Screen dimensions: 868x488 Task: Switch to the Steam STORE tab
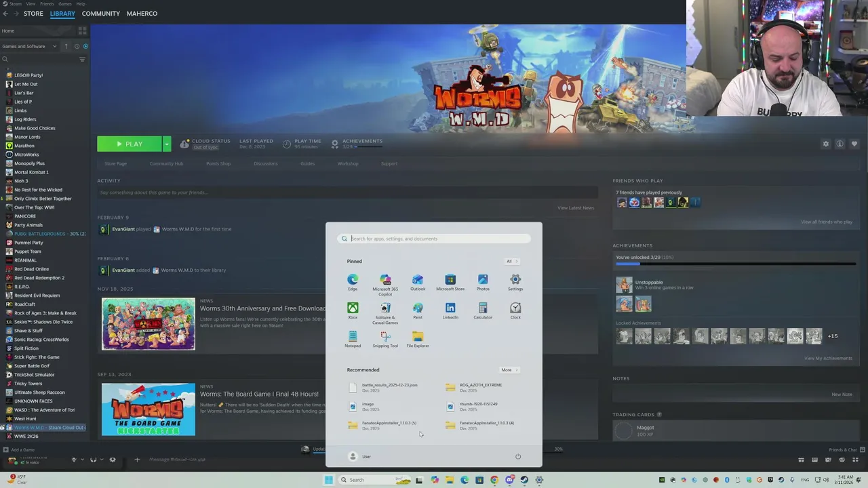pyautogui.click(x=33, y=14)
